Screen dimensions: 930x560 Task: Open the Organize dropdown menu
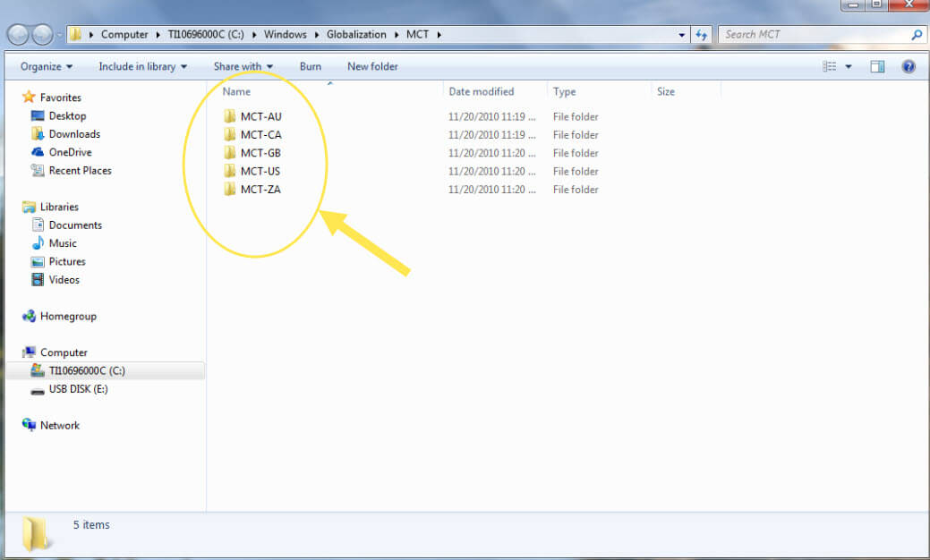[47, 66]
